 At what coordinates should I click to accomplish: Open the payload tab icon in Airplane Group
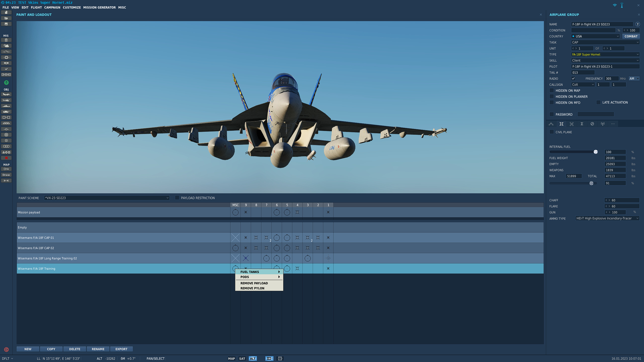561,124
